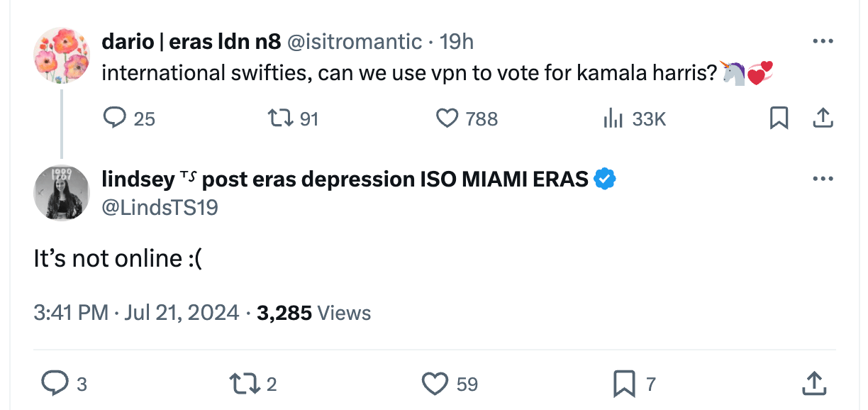Reply to lindsey's "It's not online" tweet
Screen dimensions: 868x410
click(54, 384)
